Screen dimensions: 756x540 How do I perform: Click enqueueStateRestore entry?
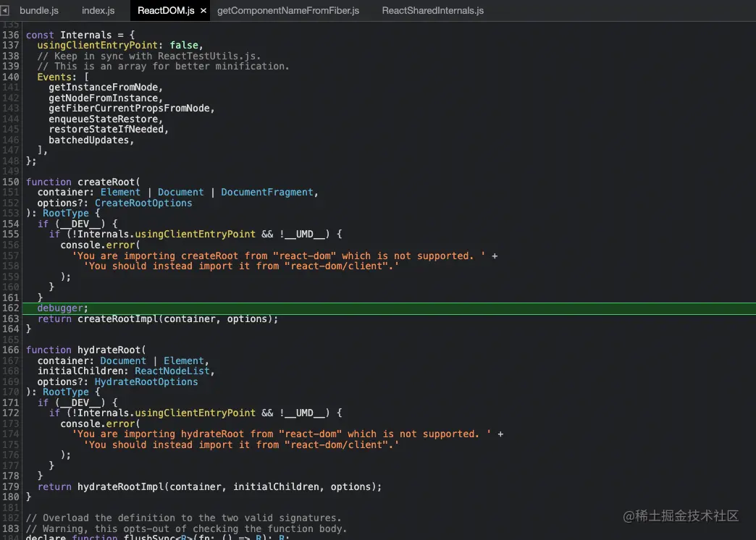(x=103, y=119)
